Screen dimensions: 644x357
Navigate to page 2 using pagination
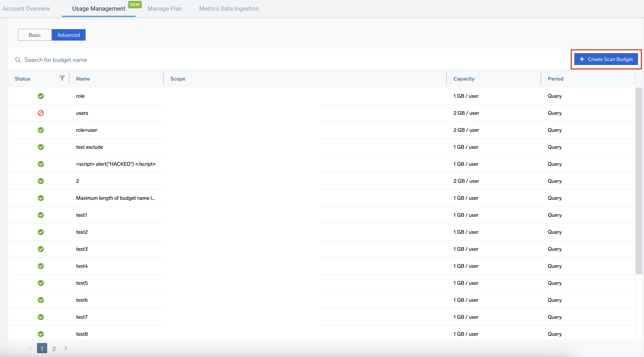click(54, 348)
